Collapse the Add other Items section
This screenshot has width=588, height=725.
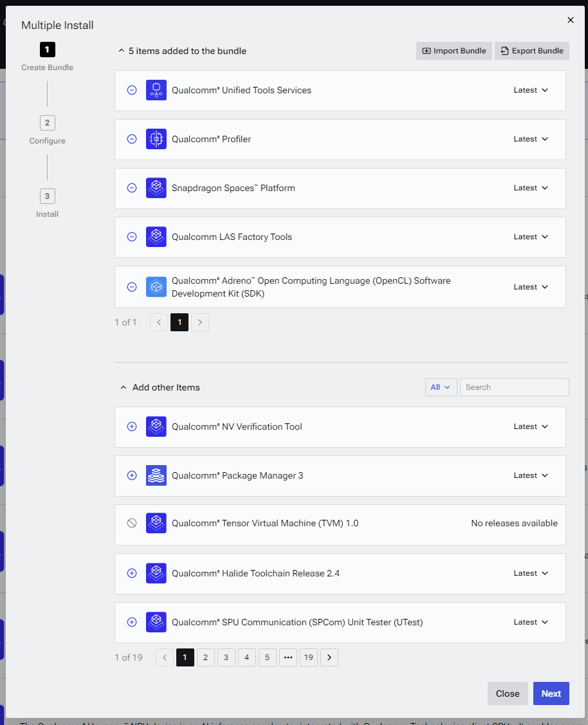124,387
